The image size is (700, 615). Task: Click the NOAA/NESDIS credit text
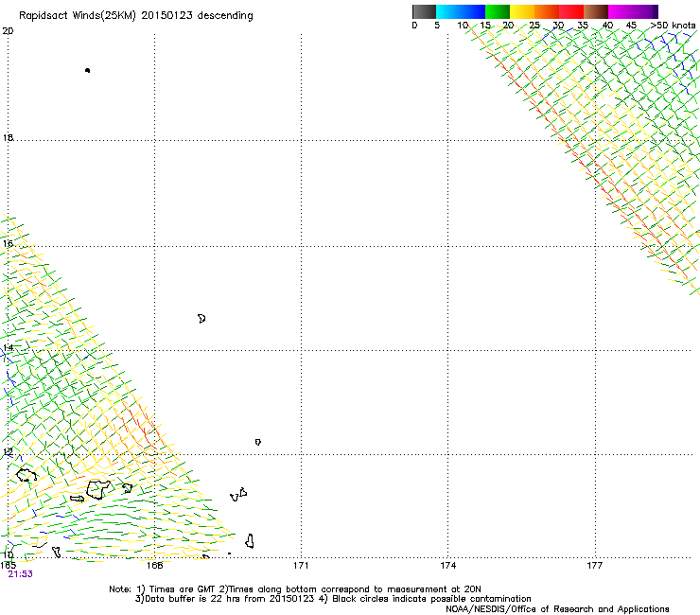(x=557, y=609)
